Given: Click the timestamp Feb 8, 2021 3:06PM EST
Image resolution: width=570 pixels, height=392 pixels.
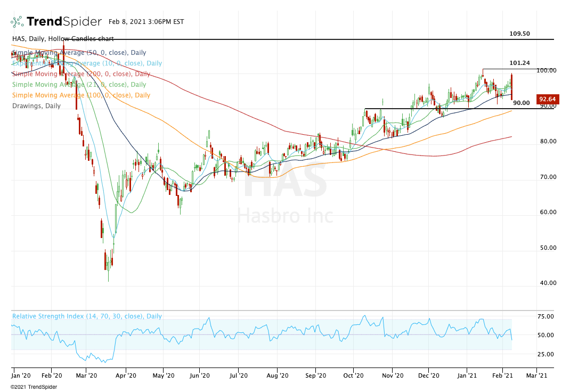Looking at the screenshot, I should pos(146,22).
